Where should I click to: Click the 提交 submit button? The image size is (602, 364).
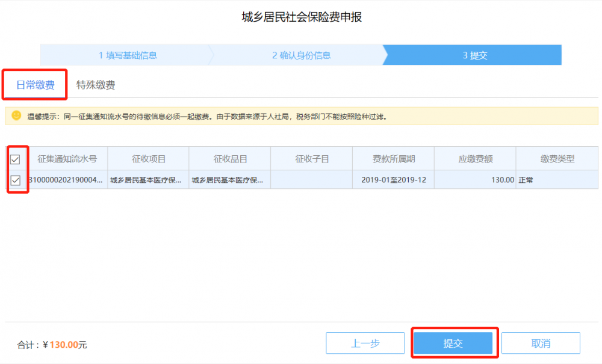453,343
